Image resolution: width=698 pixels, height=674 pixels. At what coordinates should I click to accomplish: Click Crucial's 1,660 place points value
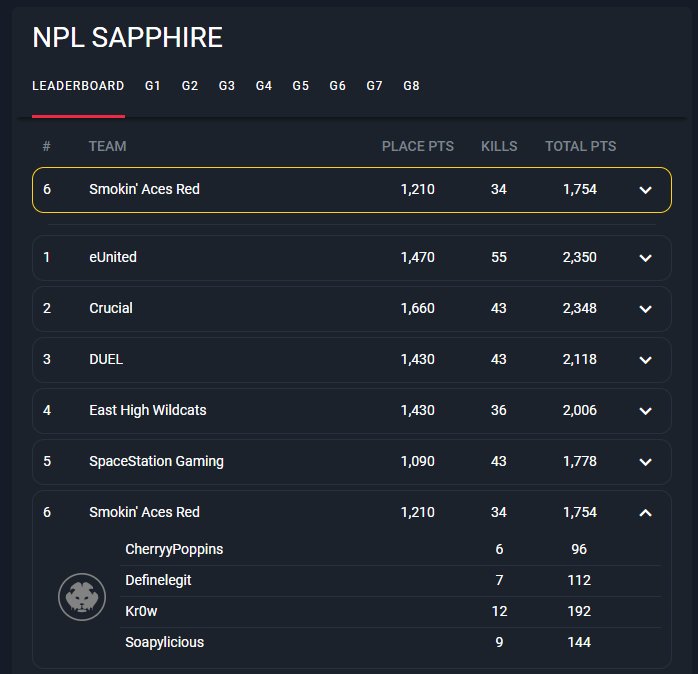[x=418, y=308]
